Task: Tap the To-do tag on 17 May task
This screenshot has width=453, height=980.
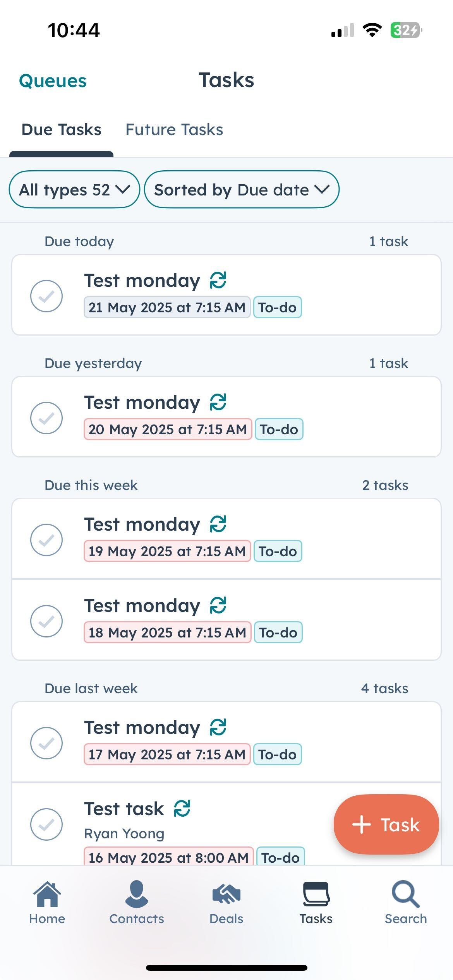Action: tap(277, 754)
